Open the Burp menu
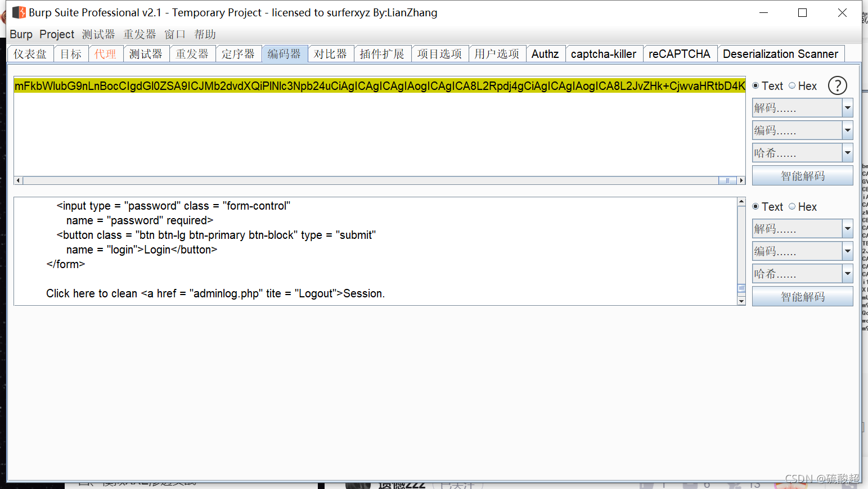The height and width of the screenshot is (489, 868). [21, 34]
